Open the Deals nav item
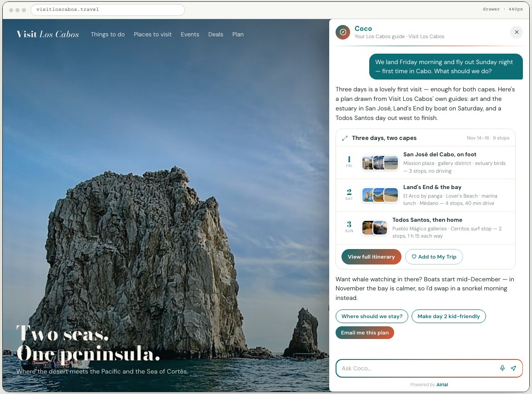 pos(216,34)
